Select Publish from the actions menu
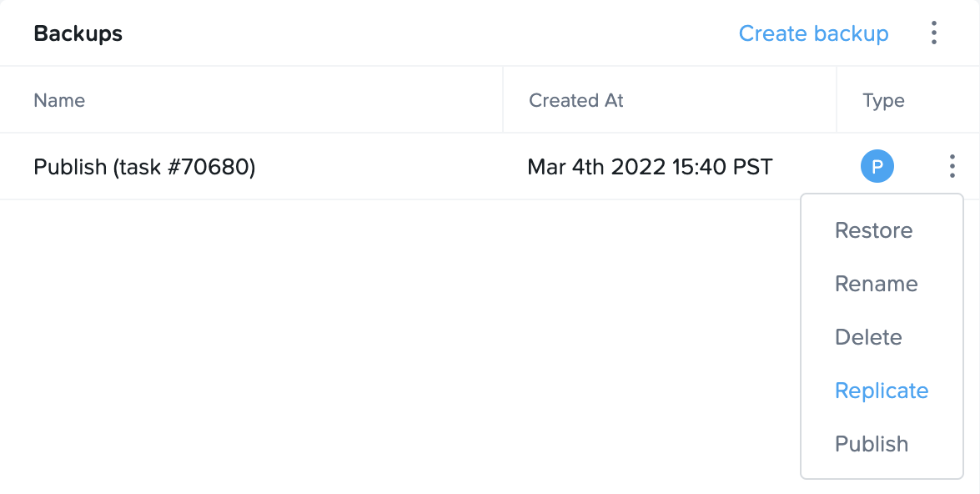Image resolution: width=980 pixels, height=494 pixels. pos(871,444)
